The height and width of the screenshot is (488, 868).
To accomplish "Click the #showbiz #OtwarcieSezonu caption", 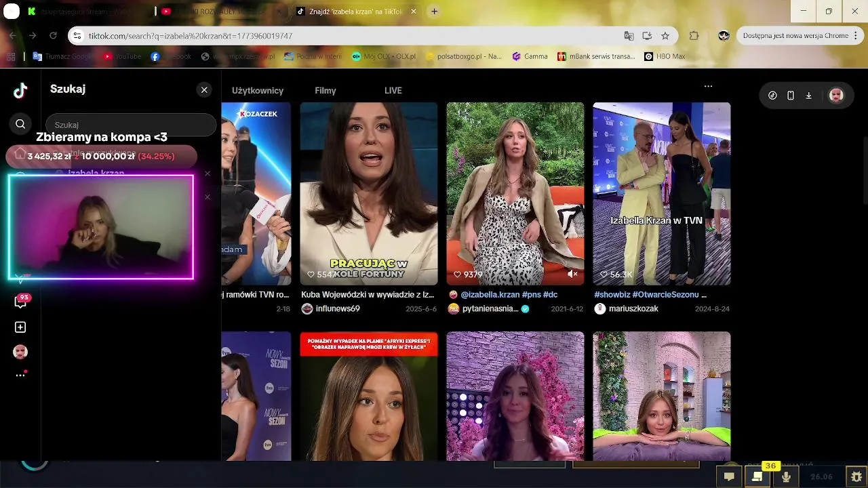I will [650, 295].
